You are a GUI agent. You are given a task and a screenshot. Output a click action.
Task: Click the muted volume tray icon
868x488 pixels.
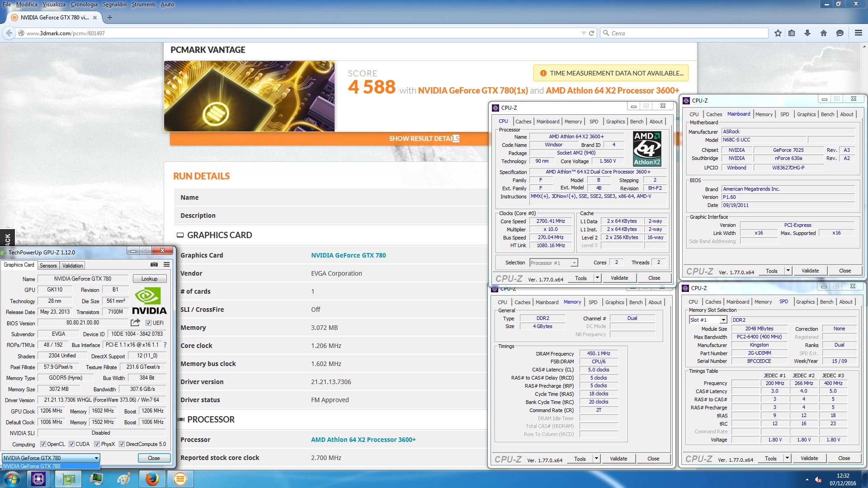pos(818,479)
